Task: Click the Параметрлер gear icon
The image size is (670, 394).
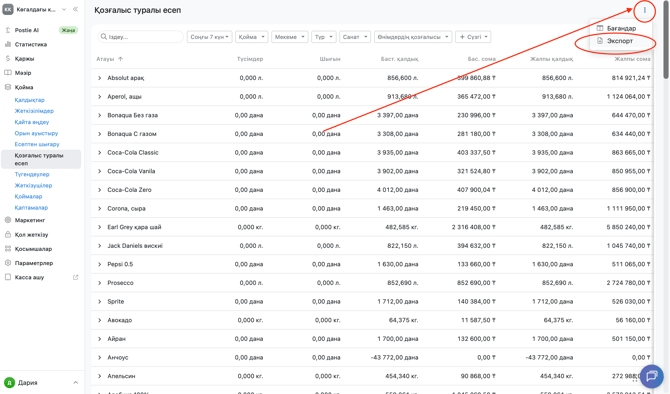Action: pyautogui.click(x=8, y=263)
